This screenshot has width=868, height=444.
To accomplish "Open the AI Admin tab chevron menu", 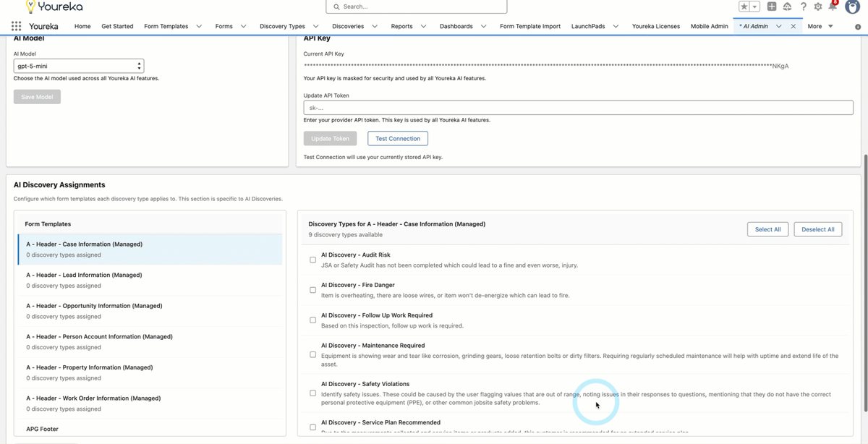I will [x=779, y=26].
